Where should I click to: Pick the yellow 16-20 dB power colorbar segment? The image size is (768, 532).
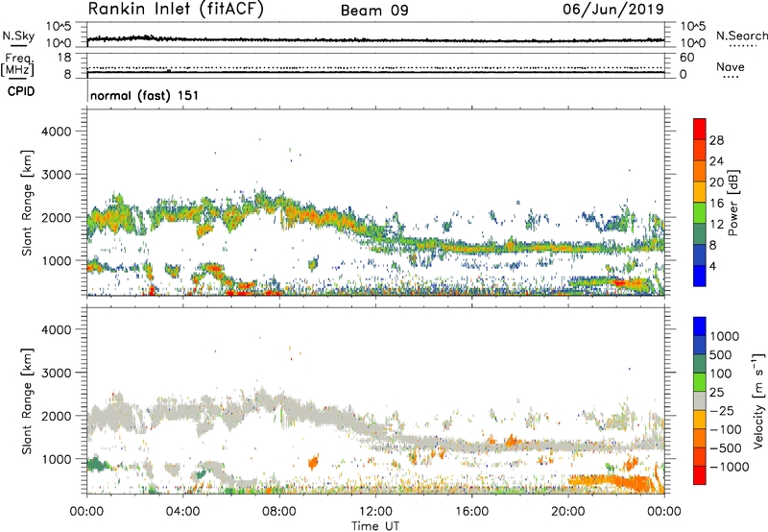click(700, 191)
